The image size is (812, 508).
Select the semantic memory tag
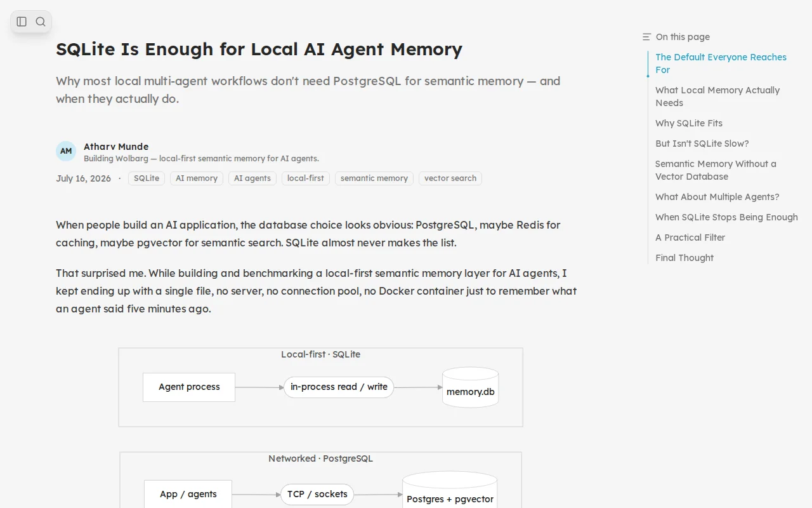click(374, 178)
